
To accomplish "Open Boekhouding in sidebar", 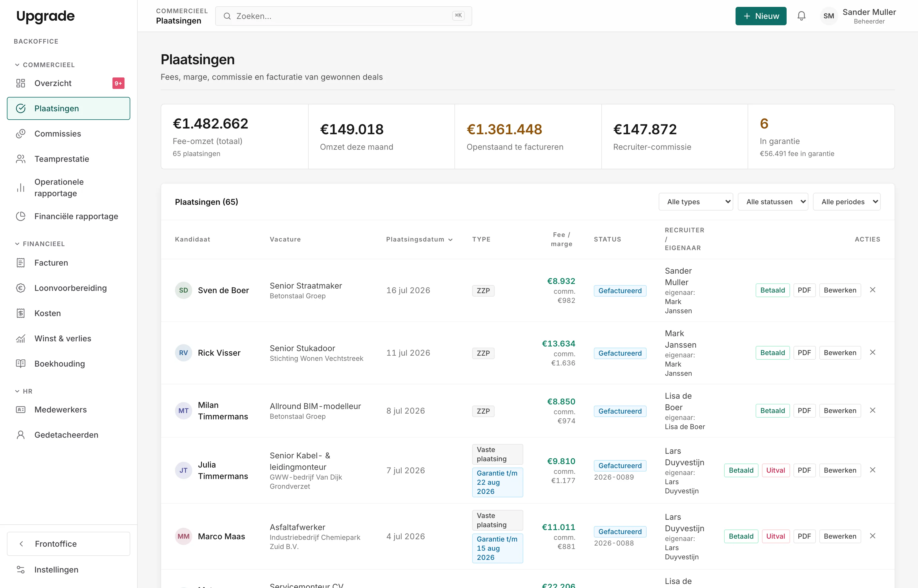I will [68, 363].
